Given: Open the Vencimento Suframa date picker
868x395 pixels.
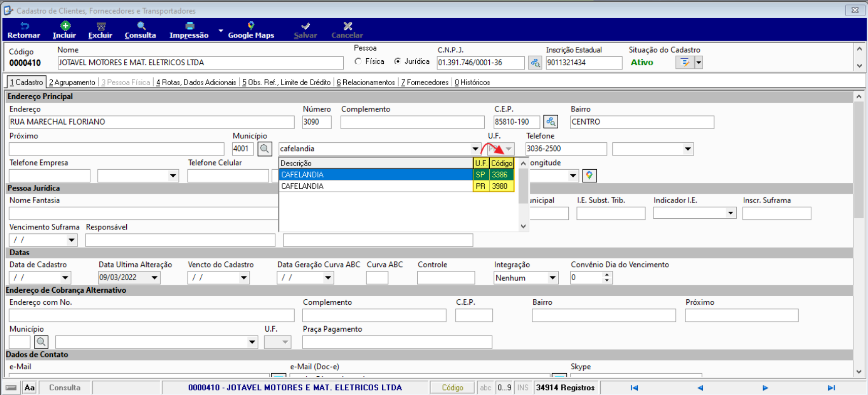Looking at the screenshot, I should point(71,240).
